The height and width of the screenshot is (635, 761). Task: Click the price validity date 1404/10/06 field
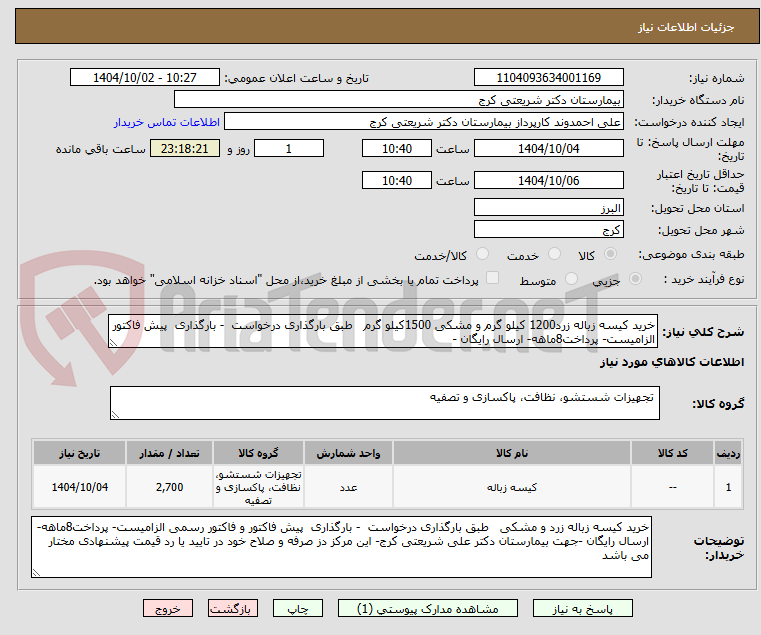point(548,181)
